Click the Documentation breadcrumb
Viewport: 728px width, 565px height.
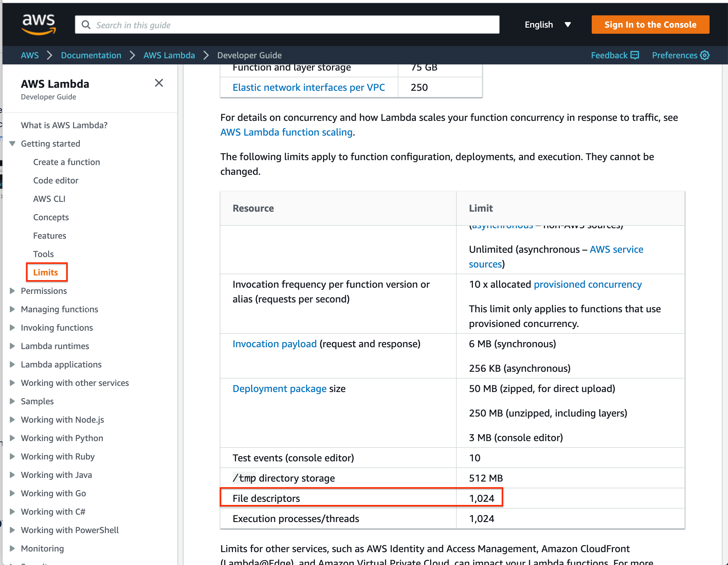pyautogui.click(x=91, y=55)
